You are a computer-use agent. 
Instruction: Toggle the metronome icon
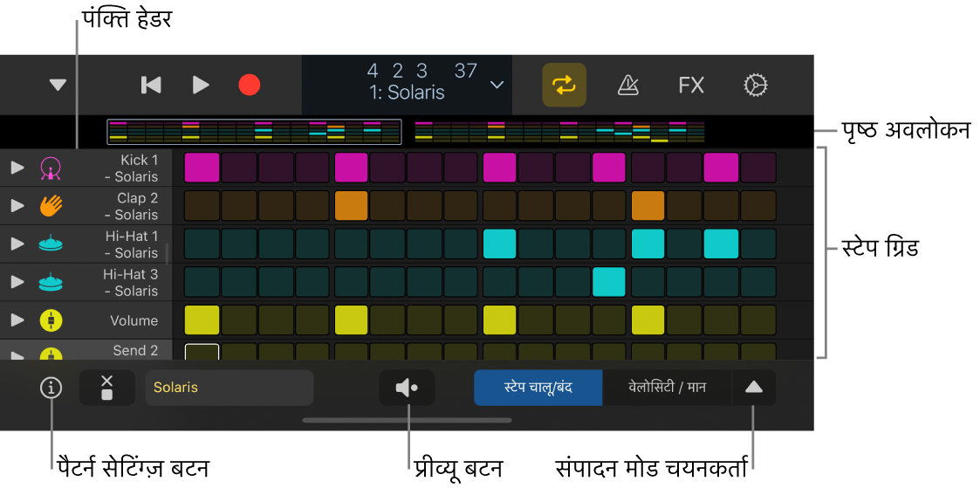[x=627, y=85]
